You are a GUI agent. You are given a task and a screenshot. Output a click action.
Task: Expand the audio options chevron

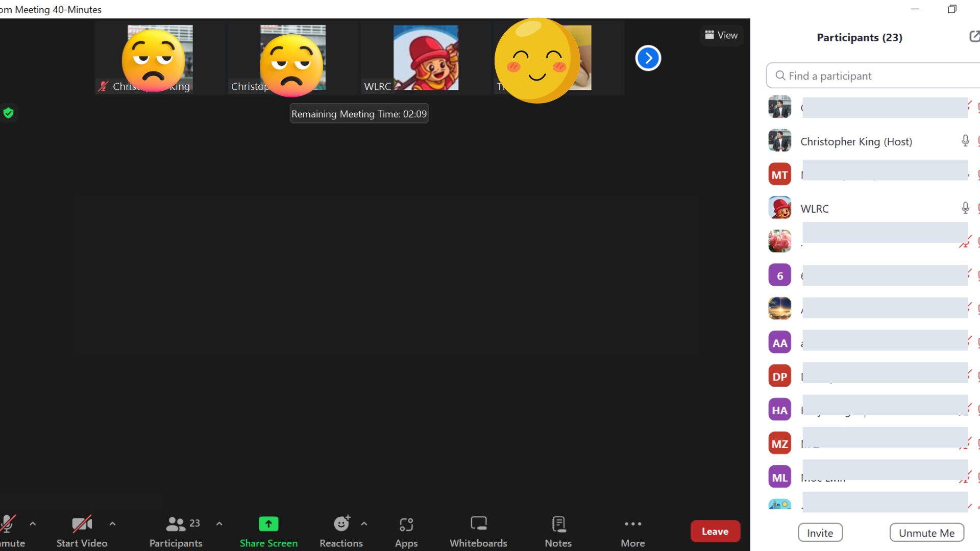[x=33, y=523]
